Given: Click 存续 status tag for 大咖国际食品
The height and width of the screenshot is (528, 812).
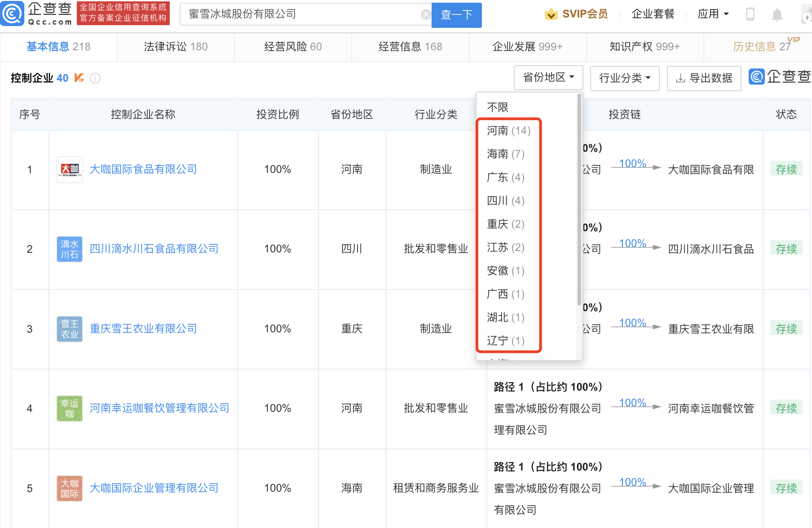Looking at the screenshot, I should click(x=786, y=169).
